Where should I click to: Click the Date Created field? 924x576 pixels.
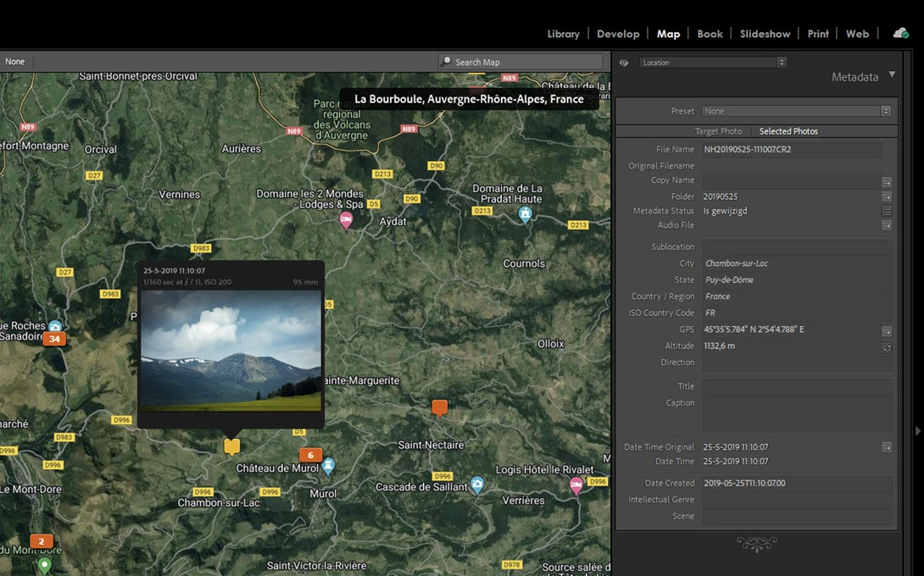click(x=797, y=483)
